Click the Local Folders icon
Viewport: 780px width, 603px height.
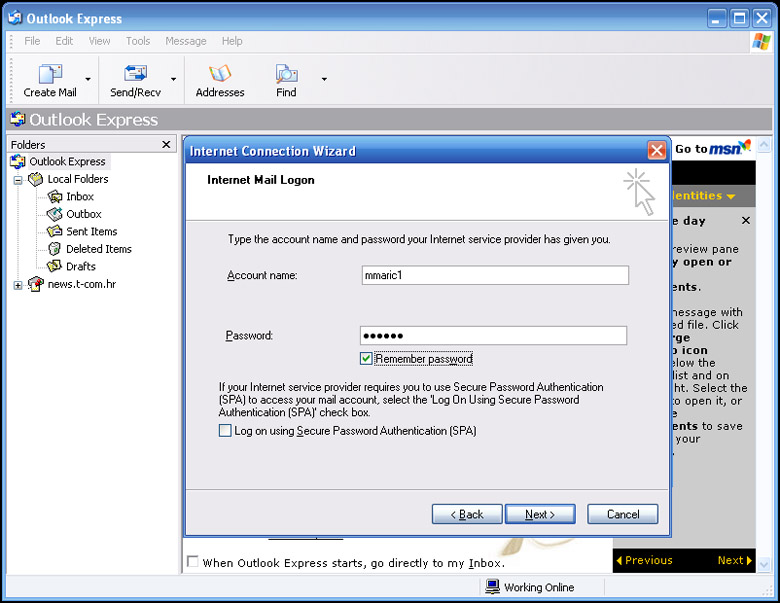[x=36, y=179]
